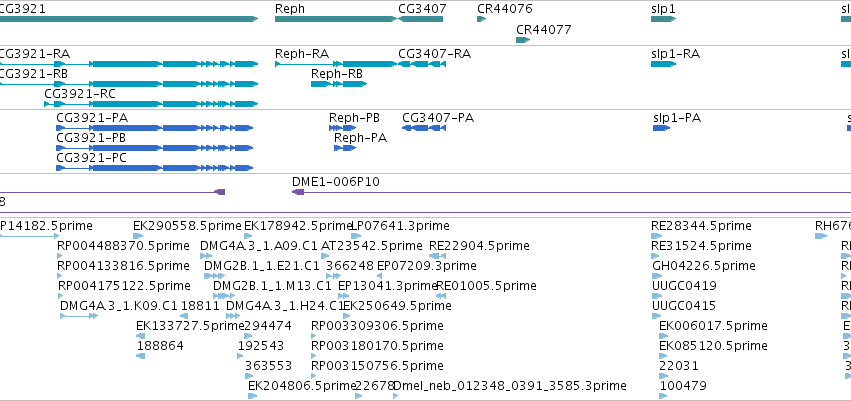Select the RE28344.5prime EST label

tap(701, 226)
